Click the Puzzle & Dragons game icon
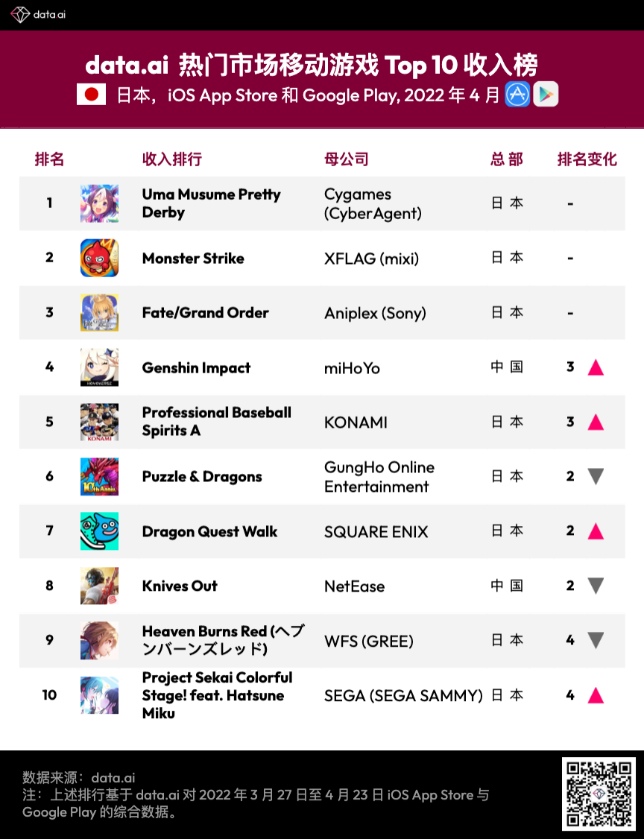 99,477
